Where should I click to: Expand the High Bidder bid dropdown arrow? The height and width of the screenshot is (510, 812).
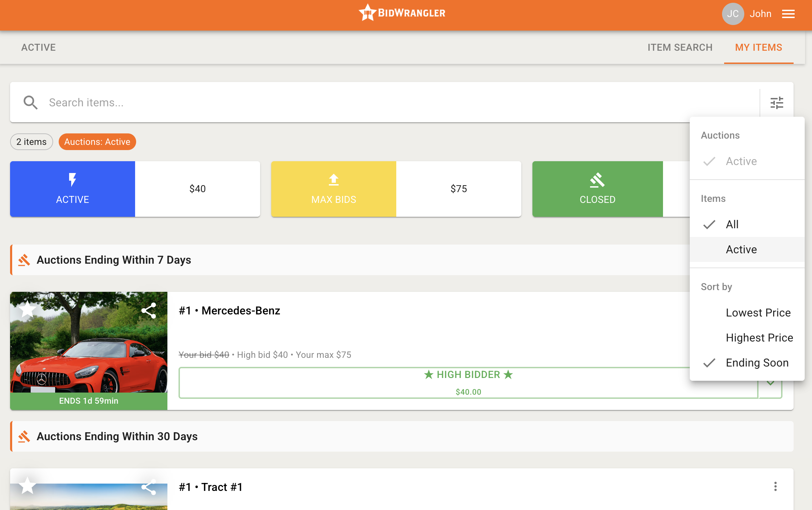[x=770, y=383]
